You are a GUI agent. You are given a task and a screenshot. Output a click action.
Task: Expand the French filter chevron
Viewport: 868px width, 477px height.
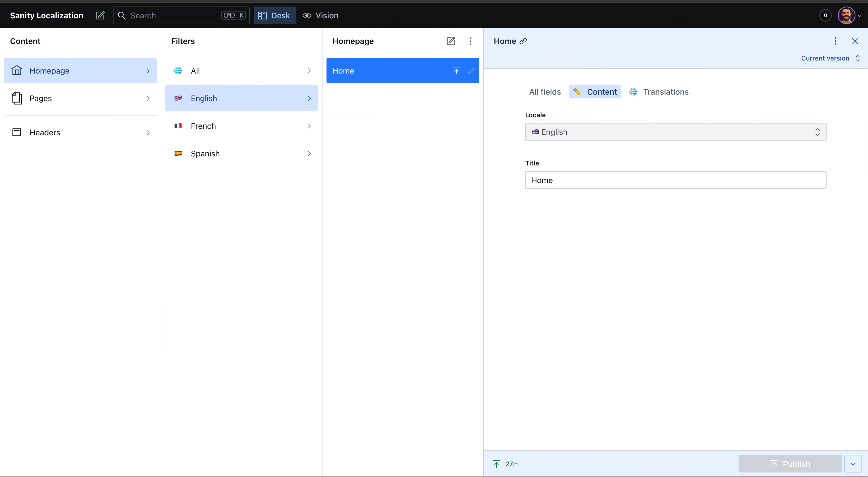pyautogui.click(x=309, y=126)
